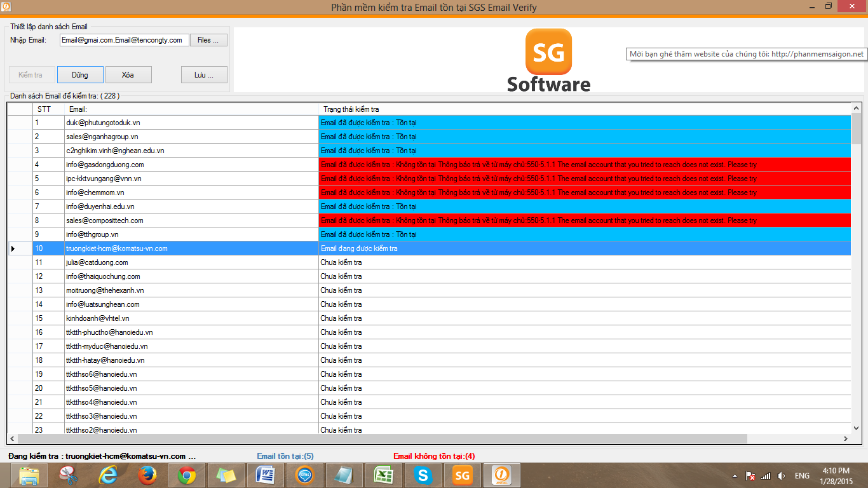The height and width of the screenshot is (488, 868).
Task: Select the sales@nganhagroup.vn email cell
Action: (191, 137)
